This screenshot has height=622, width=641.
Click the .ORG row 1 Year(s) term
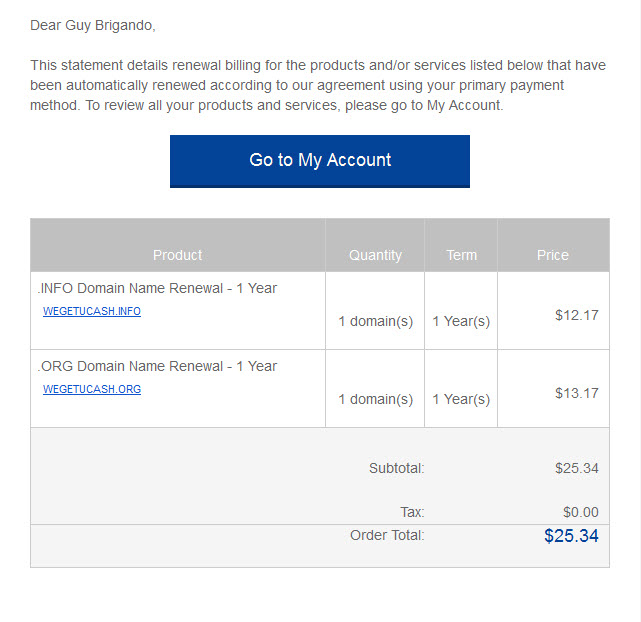(x=461, y=399)
